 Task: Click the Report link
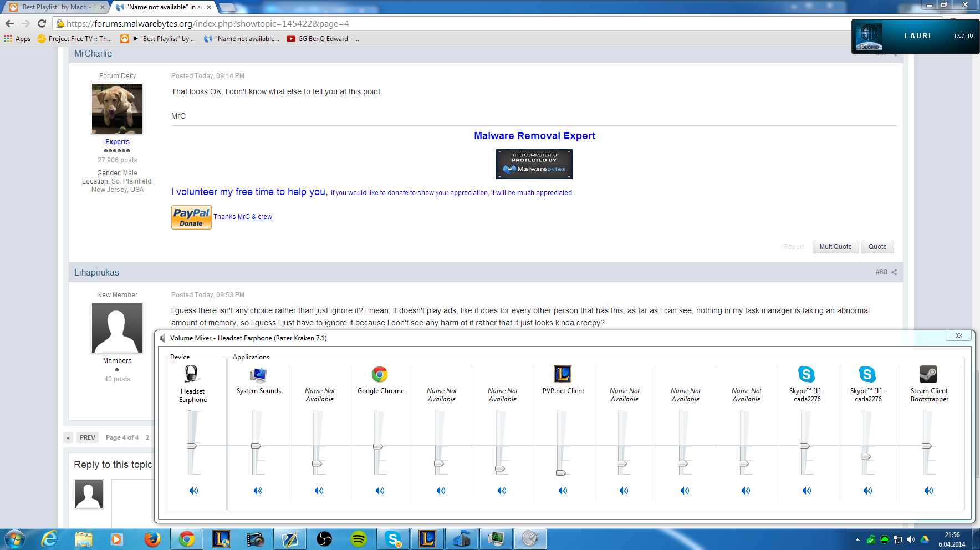(x=793, y=247)
